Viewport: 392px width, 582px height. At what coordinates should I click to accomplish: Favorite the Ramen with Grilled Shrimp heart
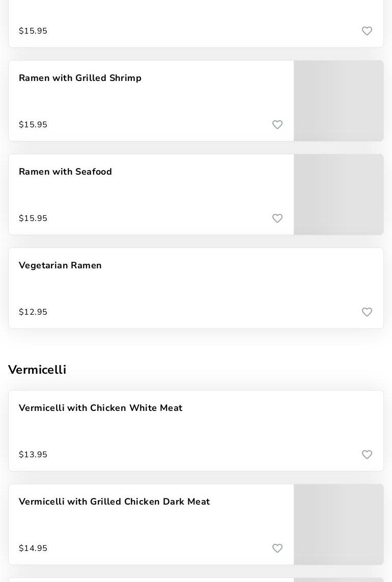tap(277, 125)
